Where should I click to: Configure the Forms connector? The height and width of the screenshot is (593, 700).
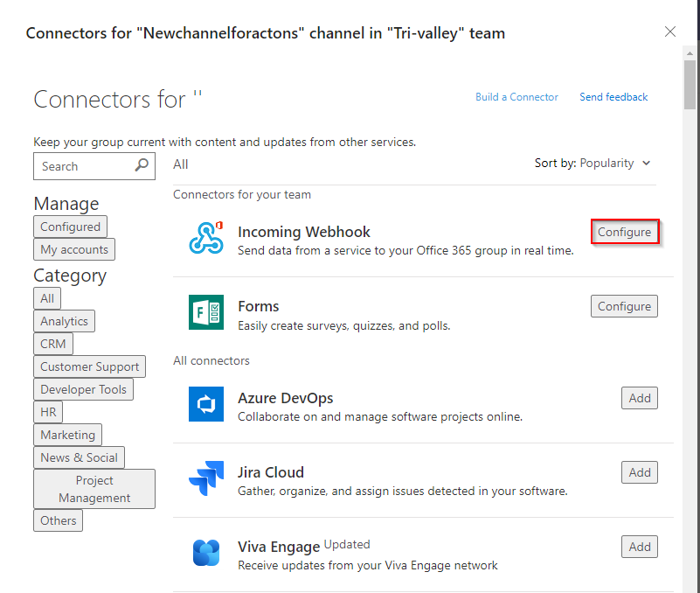(x=624, y=306)
